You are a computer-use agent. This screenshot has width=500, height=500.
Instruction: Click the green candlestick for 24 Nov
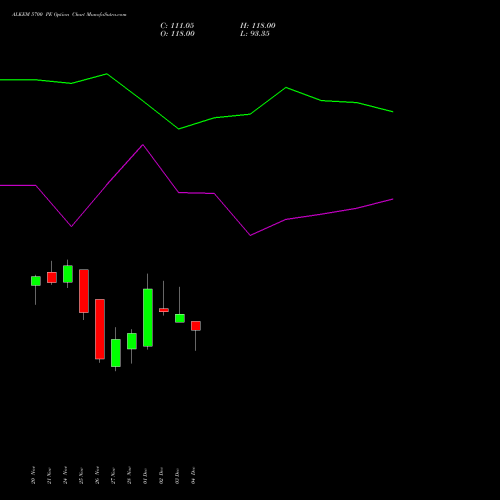tap(68, 274)
